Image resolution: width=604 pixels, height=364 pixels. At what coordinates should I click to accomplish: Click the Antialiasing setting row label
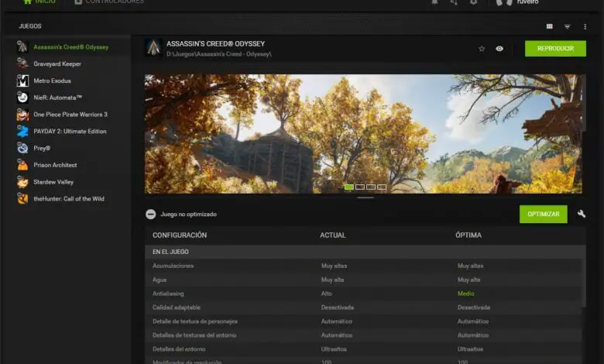(168, 294)
